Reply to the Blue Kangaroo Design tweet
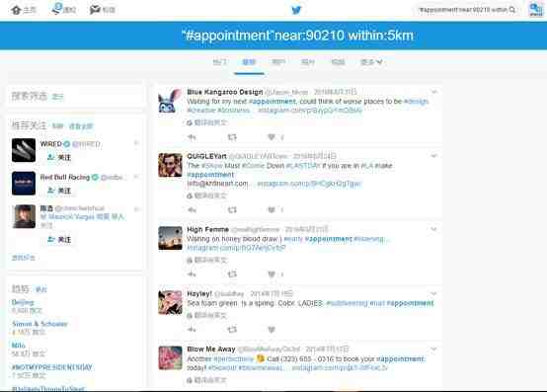Screen dimensions: 547x392 tap(192, 137)
